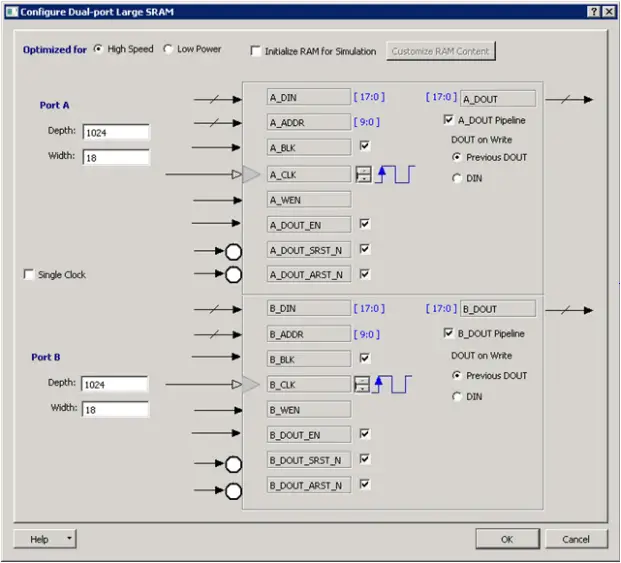
Task: Edit the B_ADDR port name field
Action: click(309, 334)
